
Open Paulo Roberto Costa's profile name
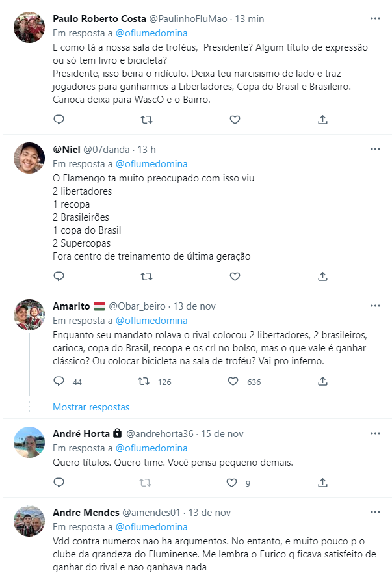pyautogui.click(x=99, y=18)
